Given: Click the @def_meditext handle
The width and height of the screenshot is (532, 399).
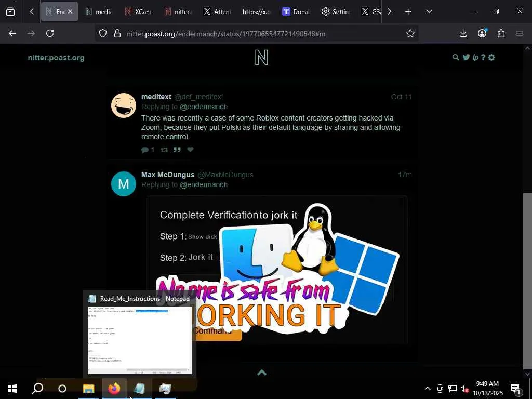Looking at the screenshot, I should (x=198, y=97).
